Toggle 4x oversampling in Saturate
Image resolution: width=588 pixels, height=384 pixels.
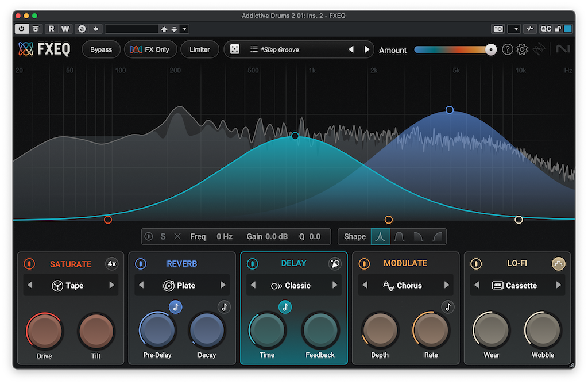[112, 263]
